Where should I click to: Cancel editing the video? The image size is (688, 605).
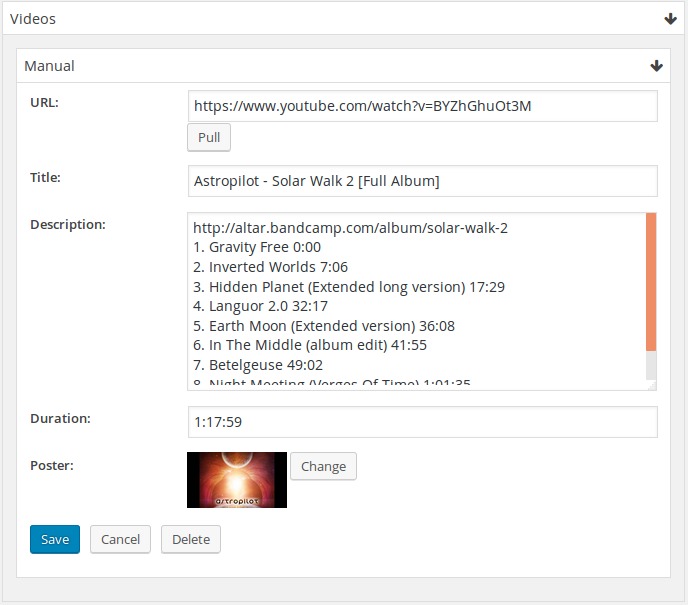[x=120, y=539]
